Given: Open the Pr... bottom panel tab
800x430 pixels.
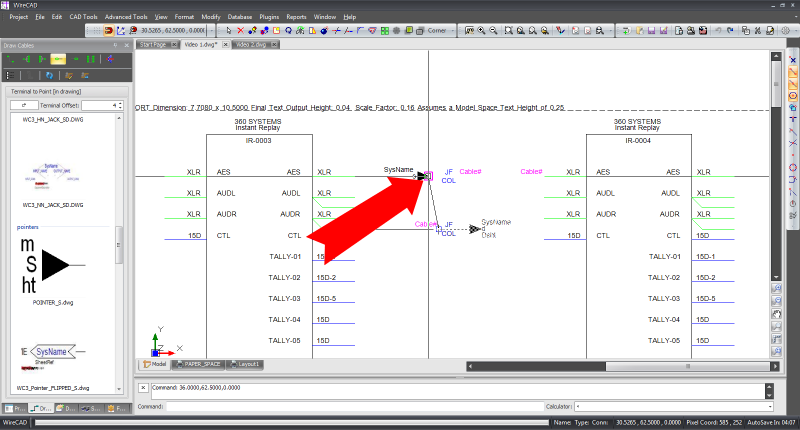Looking at the screenshot, I should click(15, 409).
